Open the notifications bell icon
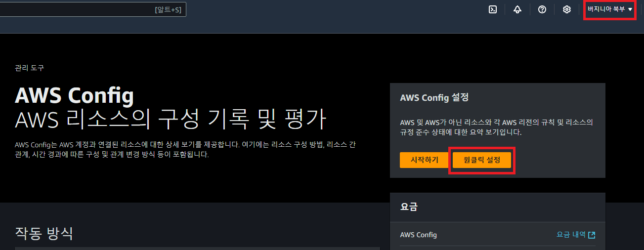 tap(517, 9)
